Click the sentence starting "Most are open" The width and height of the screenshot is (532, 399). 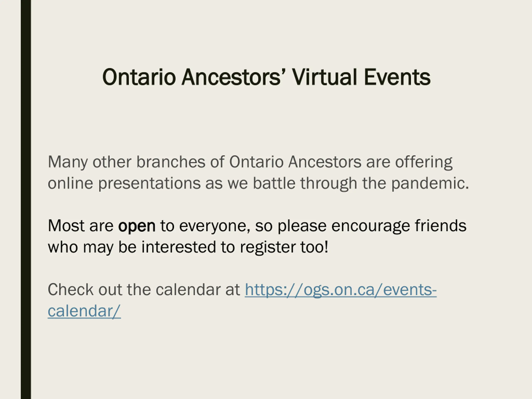tap(257, 237)
